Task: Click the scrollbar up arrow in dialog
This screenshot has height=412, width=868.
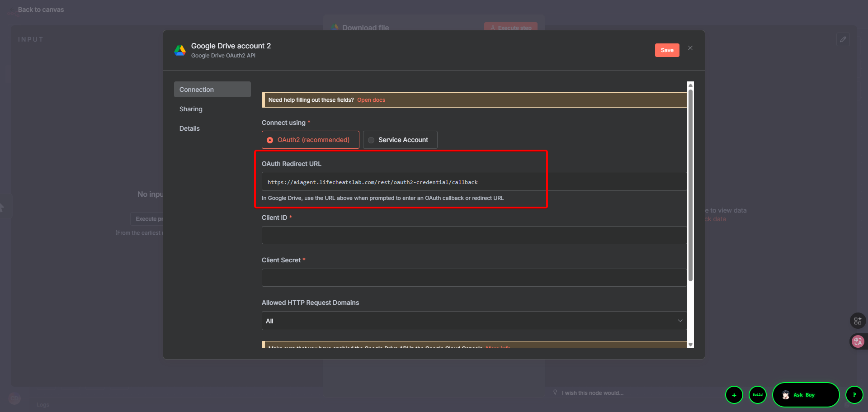Action: (690, 85)
